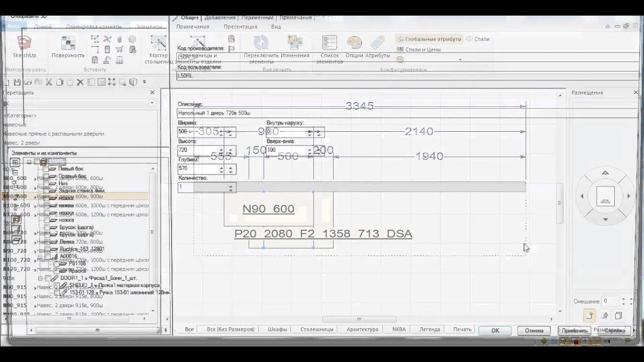This screenshot has width=644, height=362.
Task: Click the left arrow on the placement pad
Action: coord(582,196)
